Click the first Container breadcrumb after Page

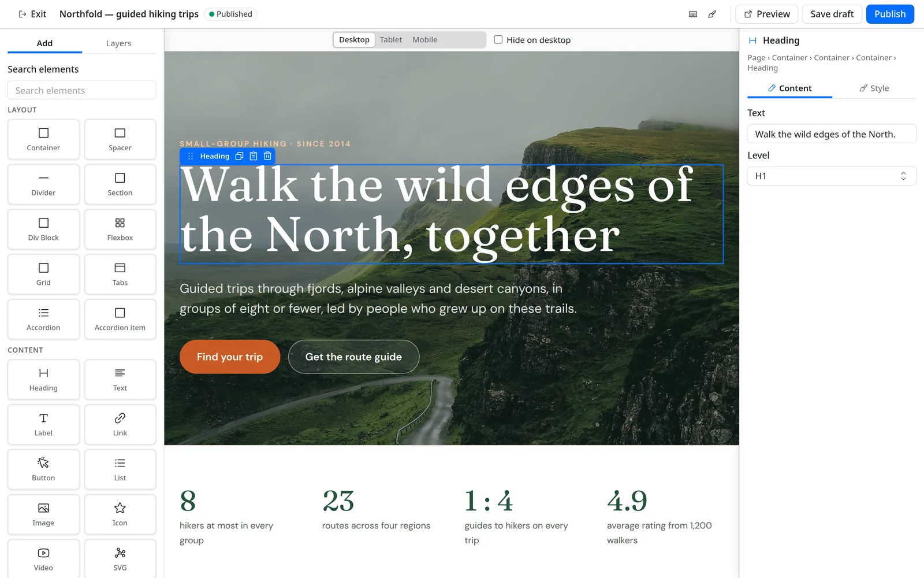(789, 58)
